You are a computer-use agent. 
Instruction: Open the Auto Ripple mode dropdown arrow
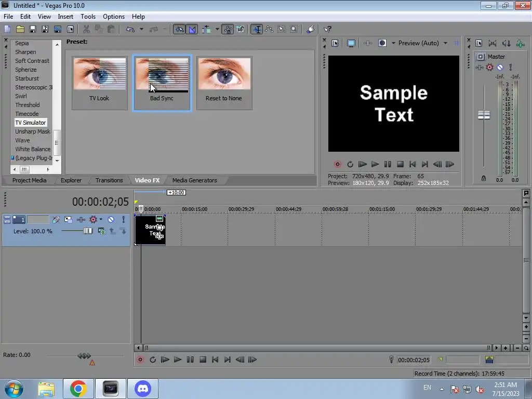click(x=217, y=30)
